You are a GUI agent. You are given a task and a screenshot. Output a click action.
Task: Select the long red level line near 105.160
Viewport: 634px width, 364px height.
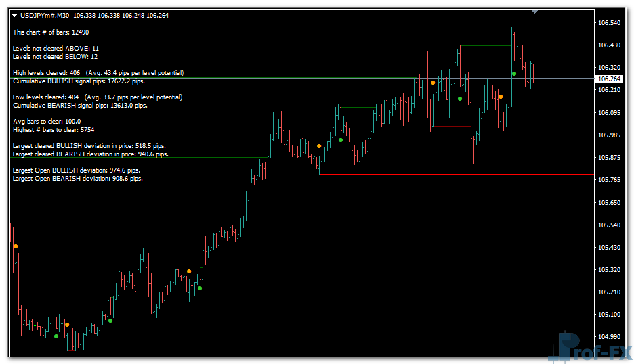coord(393,302)
